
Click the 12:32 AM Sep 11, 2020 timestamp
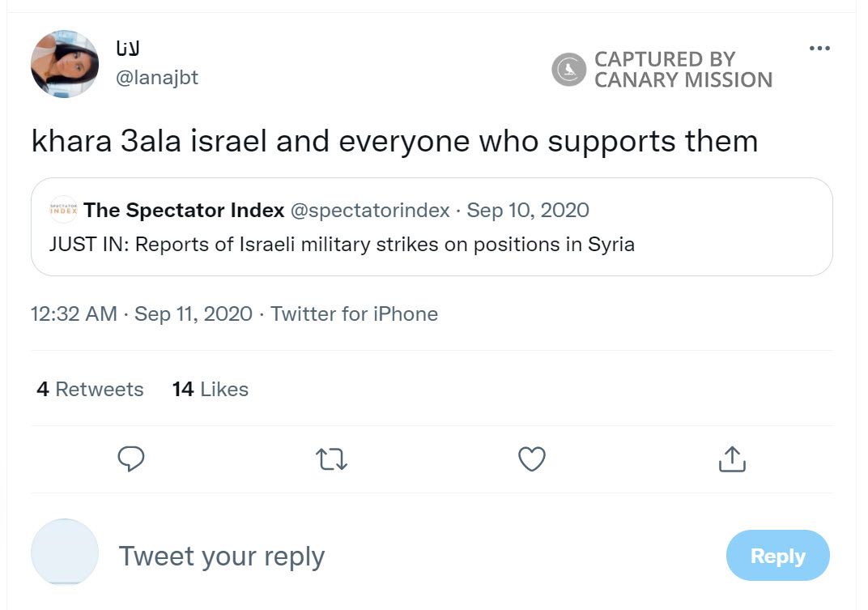pyautogui.click(x=142, y=314)
